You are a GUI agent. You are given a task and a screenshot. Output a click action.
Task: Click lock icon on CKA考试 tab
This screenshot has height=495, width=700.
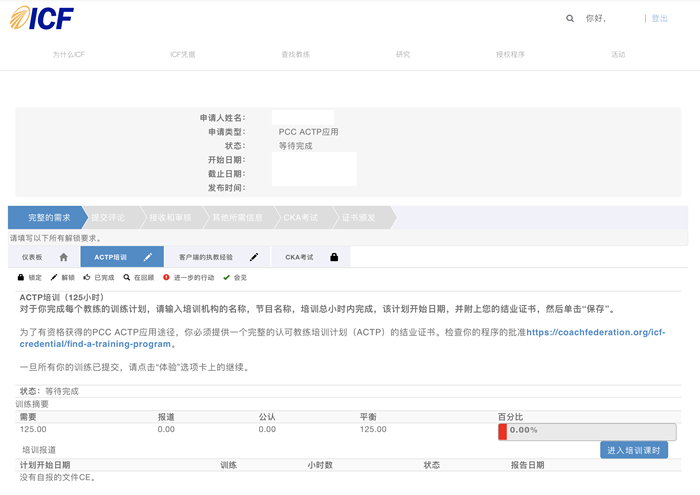(x=333, y=257)
